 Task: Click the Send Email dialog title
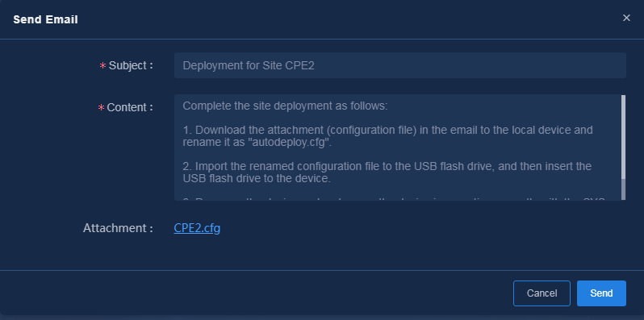point(45,19)
